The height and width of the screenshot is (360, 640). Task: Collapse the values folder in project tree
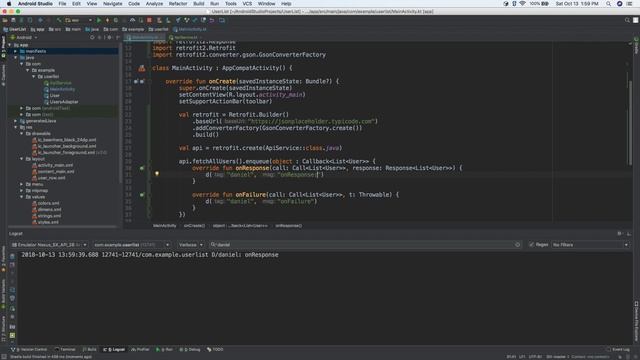point(22,197)
